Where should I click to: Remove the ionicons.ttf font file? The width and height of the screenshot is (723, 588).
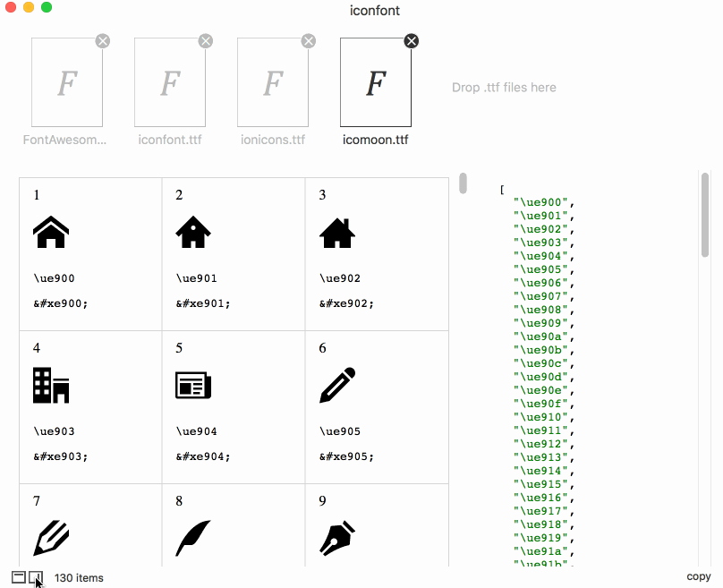[x=309, y=41]
